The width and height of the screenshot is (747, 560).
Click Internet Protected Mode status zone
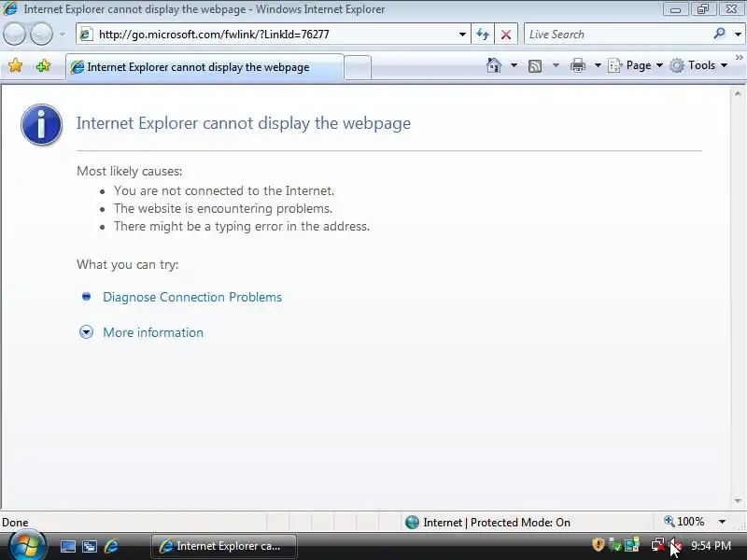point(487,523)
